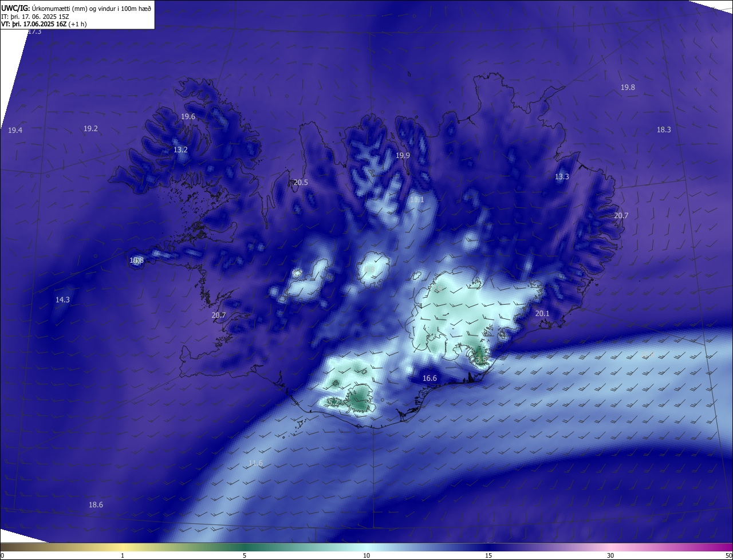The image size is (733, 560).
Task: Click the initial time line 'IT: þri. 17. 06. 2025 15Z'
Action: pos(35,16)
